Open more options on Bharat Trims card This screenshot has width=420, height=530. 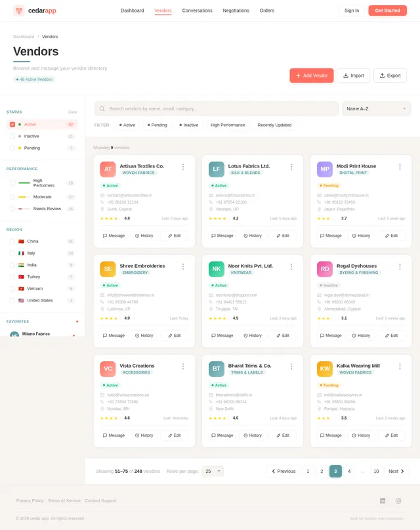tap(291, 366)
